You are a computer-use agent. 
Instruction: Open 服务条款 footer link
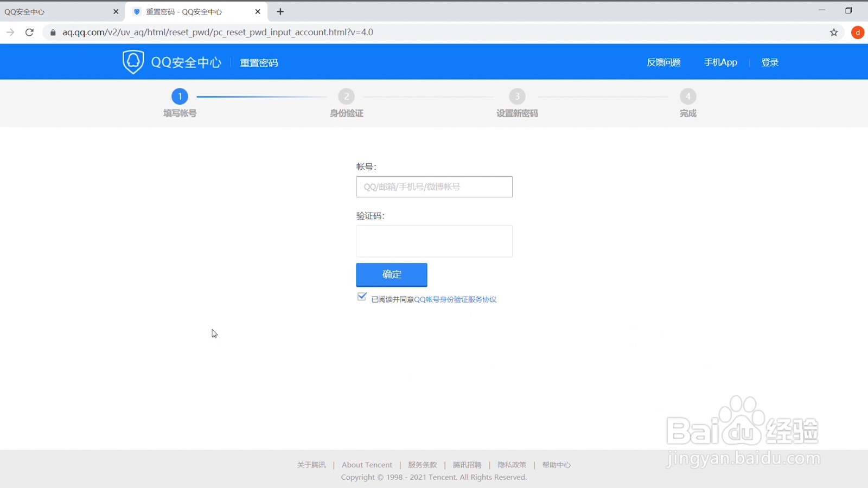(x=423, y=465)
